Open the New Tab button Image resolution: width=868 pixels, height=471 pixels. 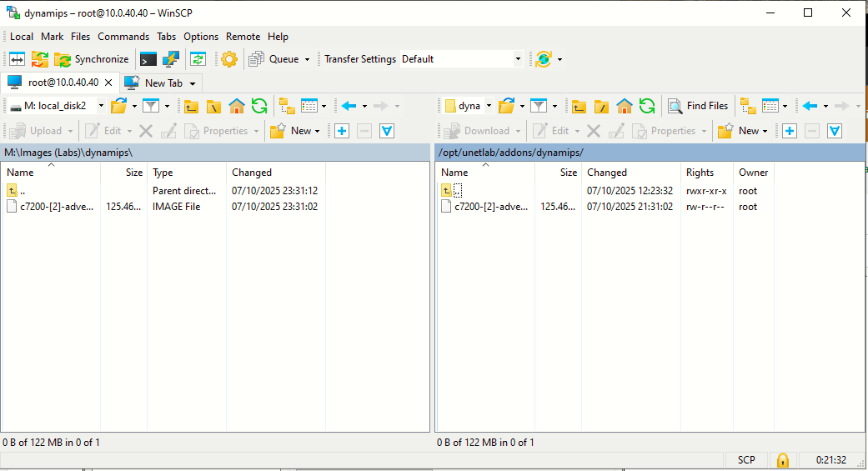coord(154,83)
